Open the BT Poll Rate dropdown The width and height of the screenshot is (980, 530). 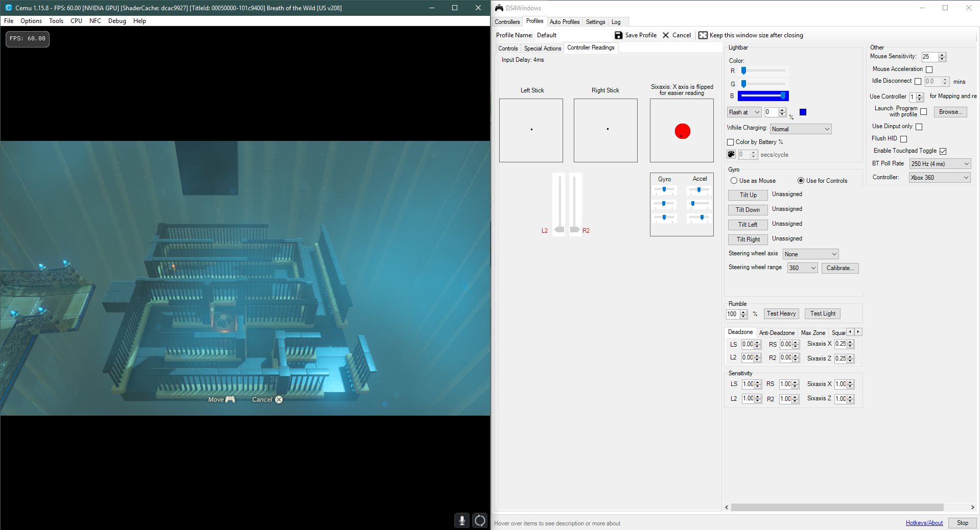click(x=940, y=164)
